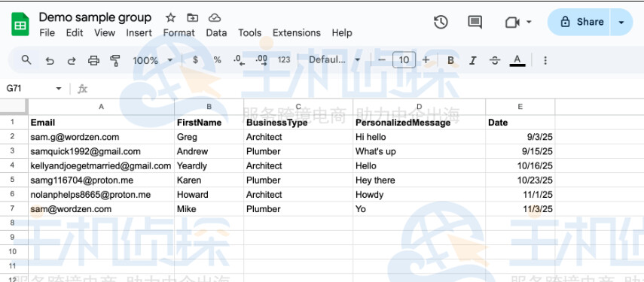Click the Name box showing G71

tap(29, 89)
